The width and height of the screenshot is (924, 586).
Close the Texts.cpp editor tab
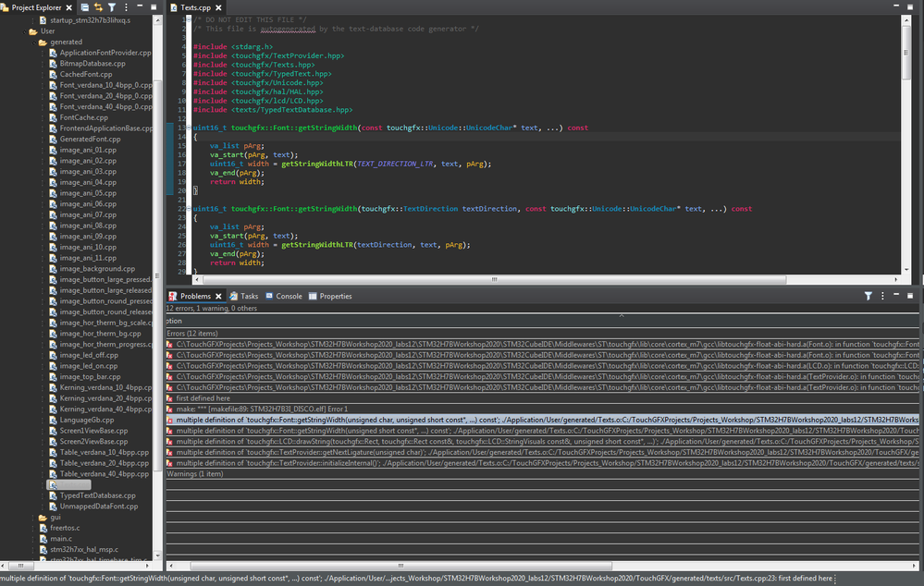(x=218, y=7)
